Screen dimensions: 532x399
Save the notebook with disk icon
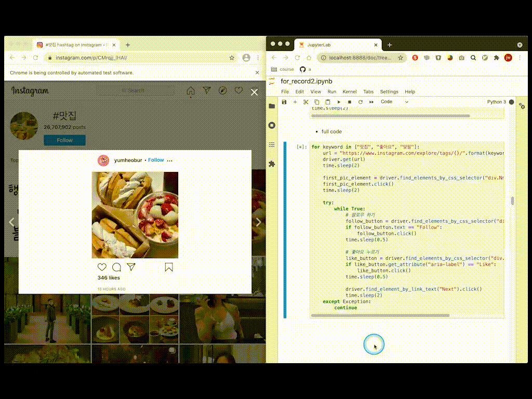284,102
